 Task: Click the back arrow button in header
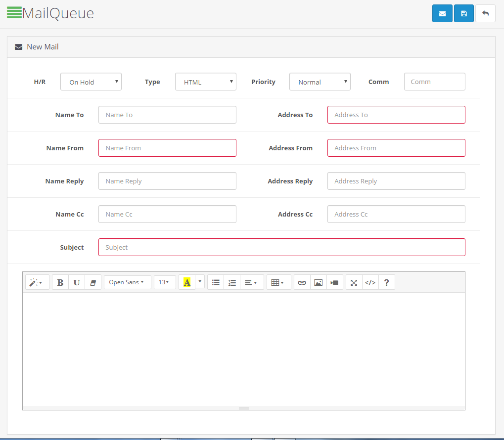point(485,13)
